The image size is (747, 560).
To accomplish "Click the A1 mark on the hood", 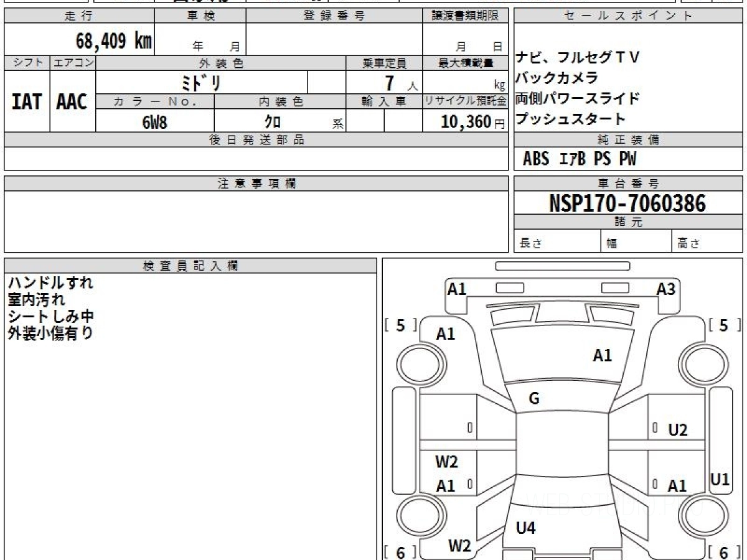I will 603,356.
